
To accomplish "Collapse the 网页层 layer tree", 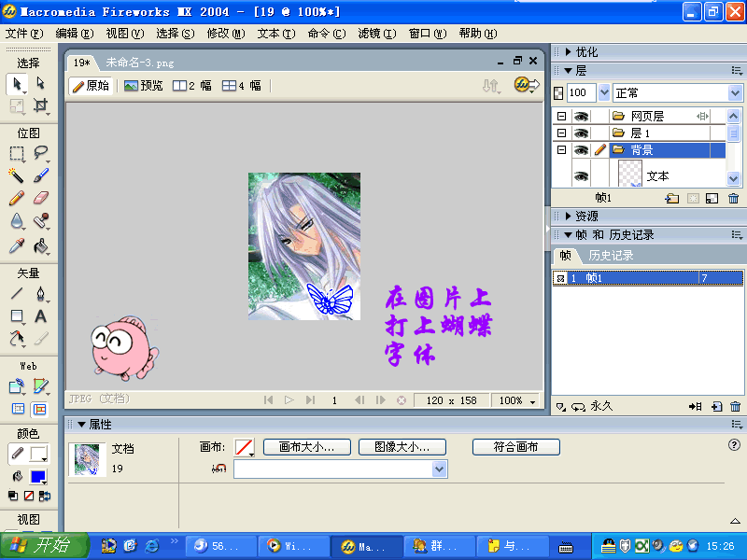I will click(562, 116).
